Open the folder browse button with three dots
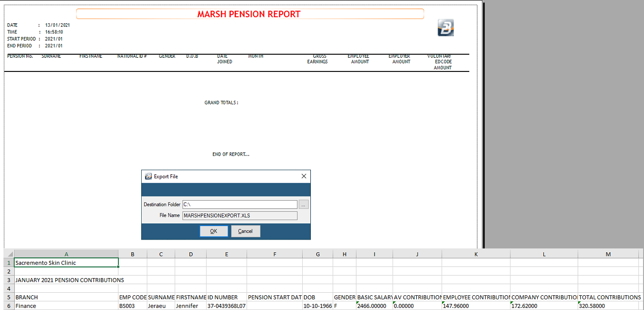The width and height of the screenshot is (644, 310). 303,205
